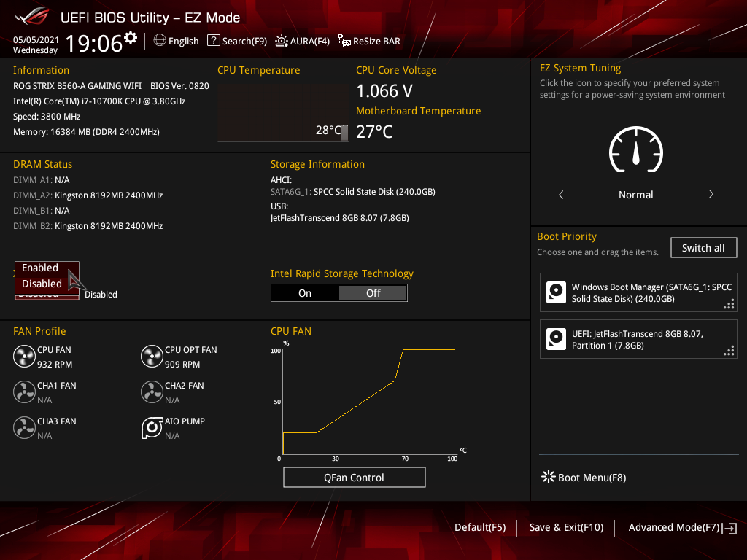This screenshot has height=560, width=747.
Task: Open the time settings gear icon
Action: point(131,37)
